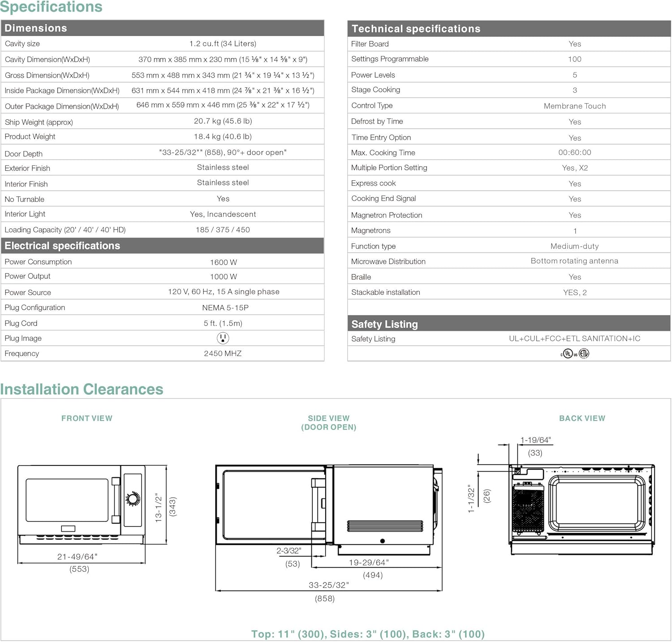Click the BACK VIEW label
This screenshot has width=672, height=642.
[582, 418]
